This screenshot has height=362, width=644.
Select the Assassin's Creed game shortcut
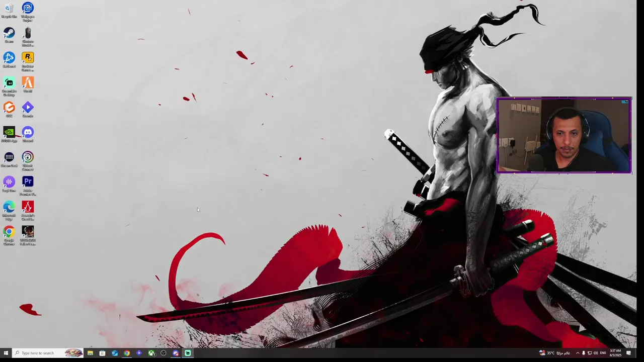pos(28,211)
